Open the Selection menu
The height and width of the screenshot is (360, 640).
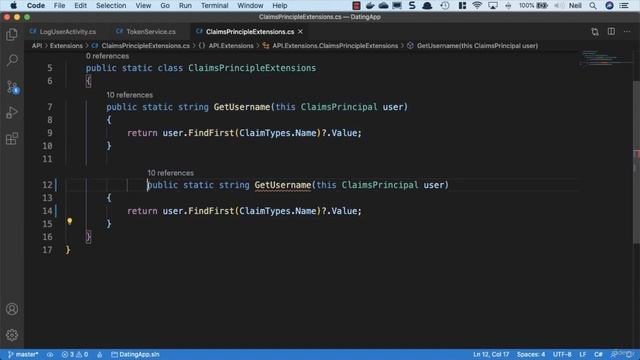coord(111,5)
